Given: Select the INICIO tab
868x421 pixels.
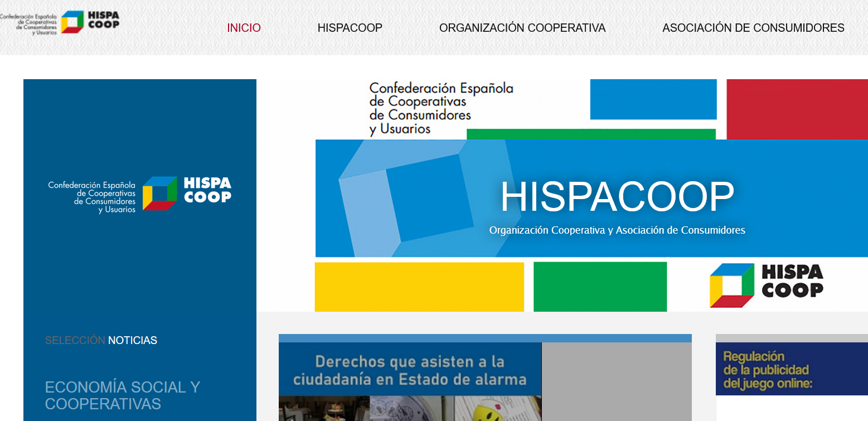Looking at the screenshot, I should [243, 27].
